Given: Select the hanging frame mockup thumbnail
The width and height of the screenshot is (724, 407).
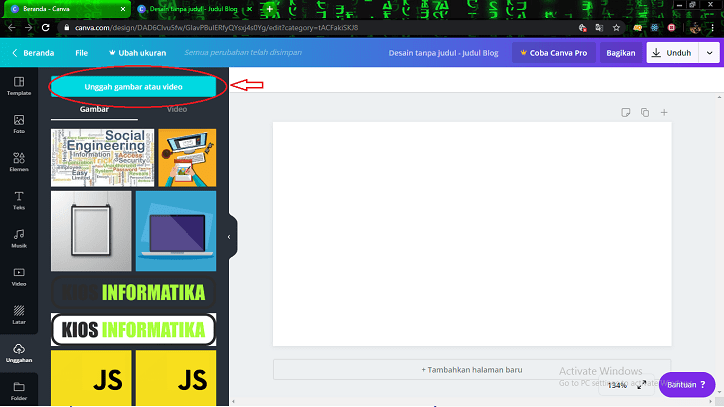Looking at the screenshot, I should 91,231.
